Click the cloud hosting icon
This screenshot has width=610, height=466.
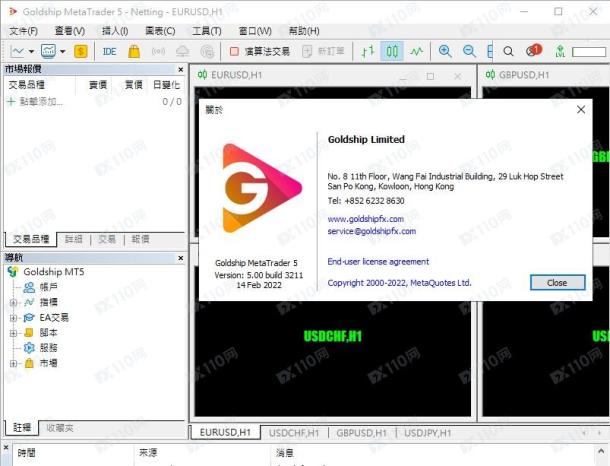click(183, 51)
